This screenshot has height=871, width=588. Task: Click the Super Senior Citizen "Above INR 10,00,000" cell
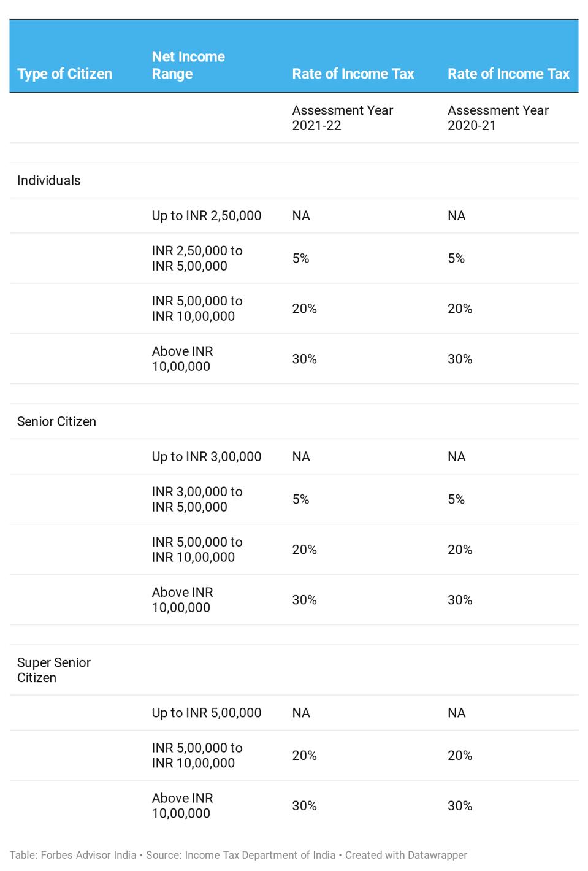pyautogui.click(x=182, y=805)
